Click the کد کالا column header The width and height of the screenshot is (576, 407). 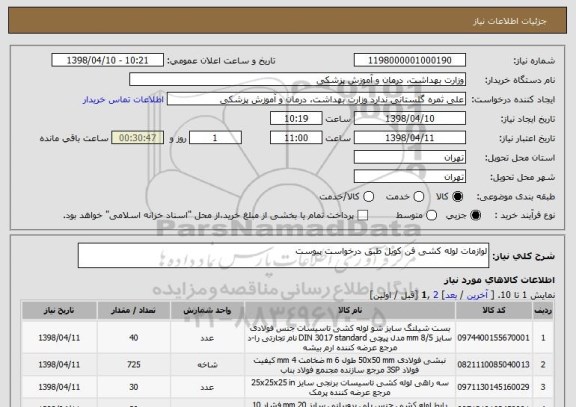point(494,311)
